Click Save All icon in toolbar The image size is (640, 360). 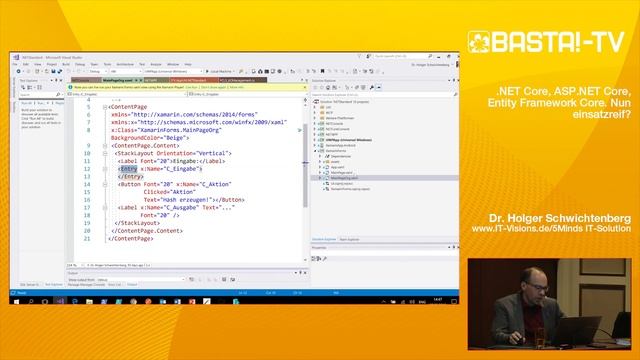pos(60,71)
